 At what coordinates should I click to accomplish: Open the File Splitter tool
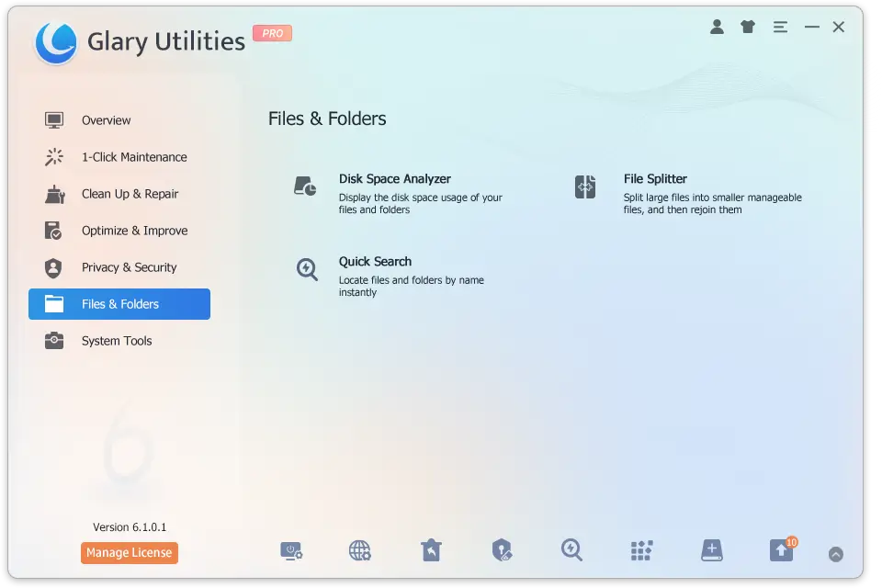pyautogui.click(x=656, y=178)
